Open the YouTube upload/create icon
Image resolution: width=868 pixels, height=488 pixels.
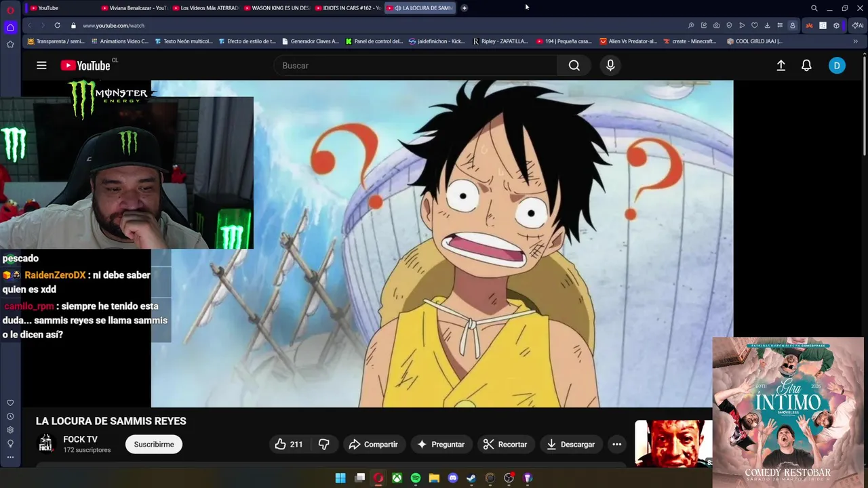[x=781, y=65]
